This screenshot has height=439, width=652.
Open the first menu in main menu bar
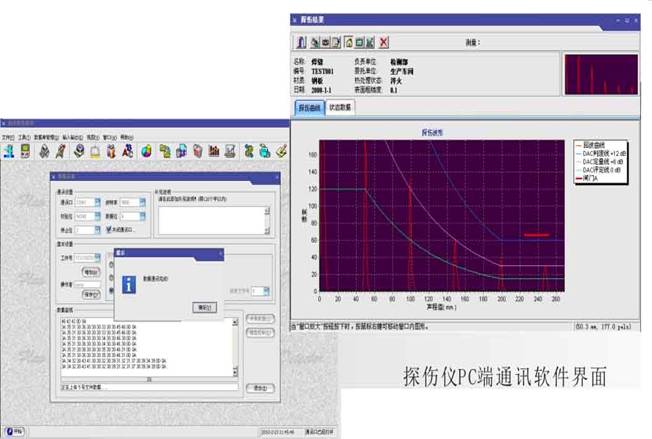8,135
